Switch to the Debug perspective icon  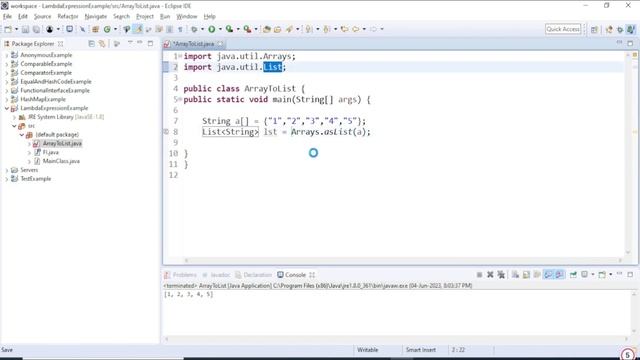pos(620,29)
